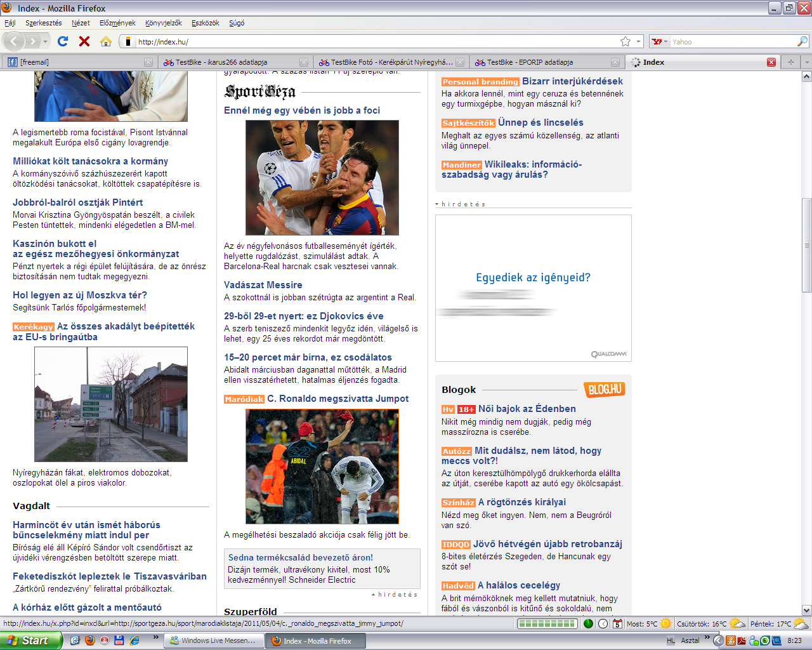Screen dimensions: 812x650
Task: Open the BLOG.HU logo badge
Action: [605, 389]
